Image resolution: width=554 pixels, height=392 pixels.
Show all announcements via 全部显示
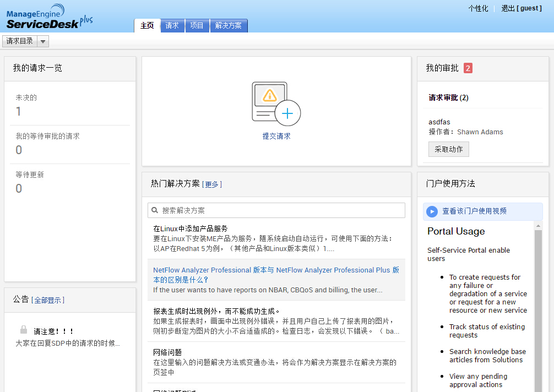tap(48, 300)
